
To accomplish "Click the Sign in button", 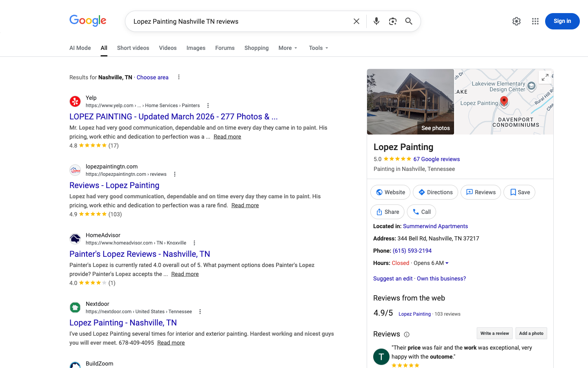I will coord(562,21).
